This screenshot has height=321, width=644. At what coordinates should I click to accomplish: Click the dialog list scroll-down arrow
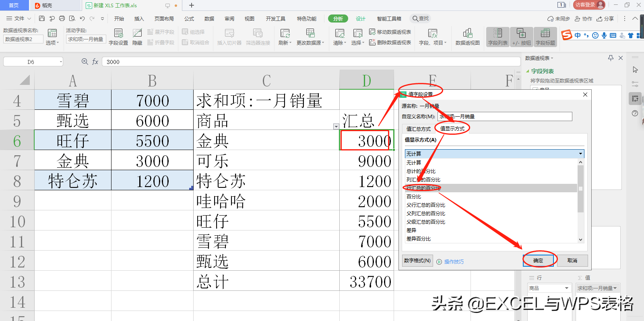click(x=580, y=239)
